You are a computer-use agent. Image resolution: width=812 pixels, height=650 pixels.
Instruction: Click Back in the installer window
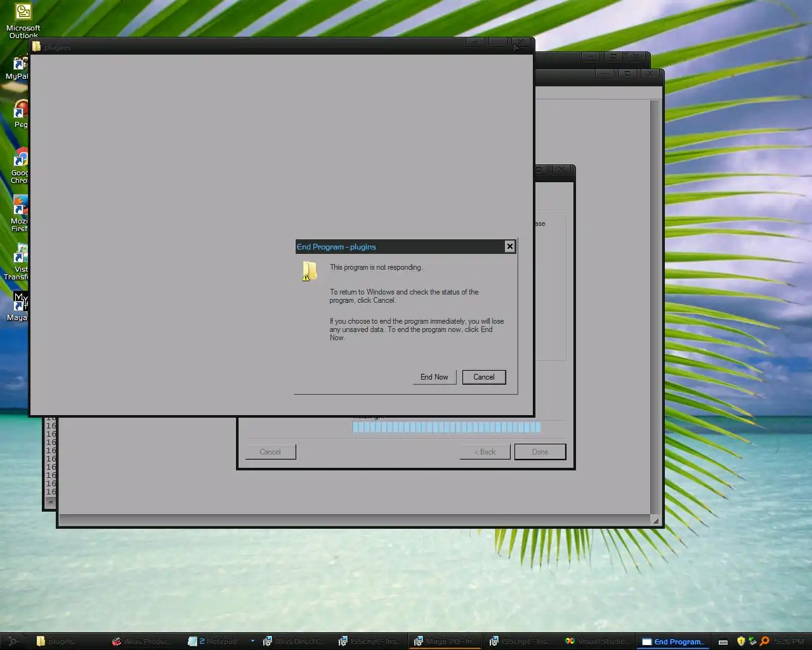(485, 452)
